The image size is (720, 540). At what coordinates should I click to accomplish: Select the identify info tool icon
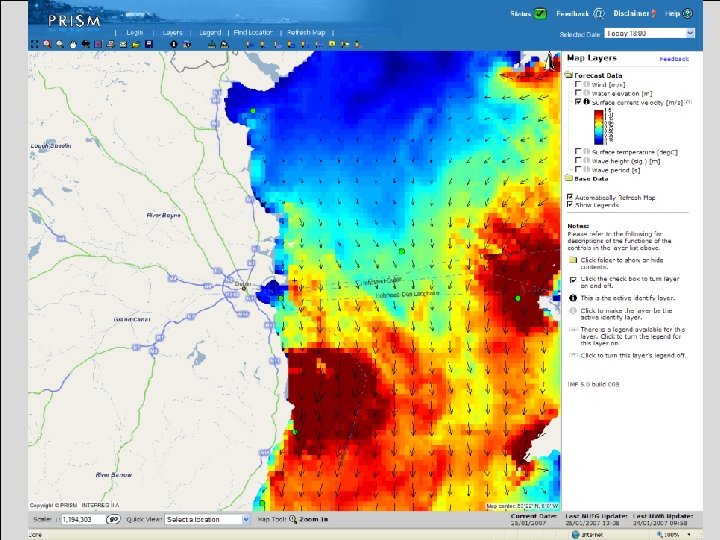click(x=173, y=44)
